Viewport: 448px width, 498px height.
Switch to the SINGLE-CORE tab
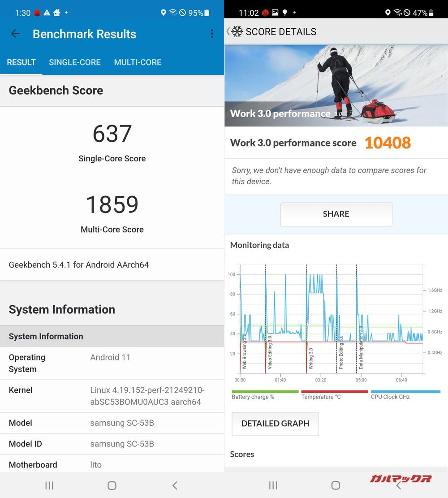pyautogui.click(x=75, y=63)
